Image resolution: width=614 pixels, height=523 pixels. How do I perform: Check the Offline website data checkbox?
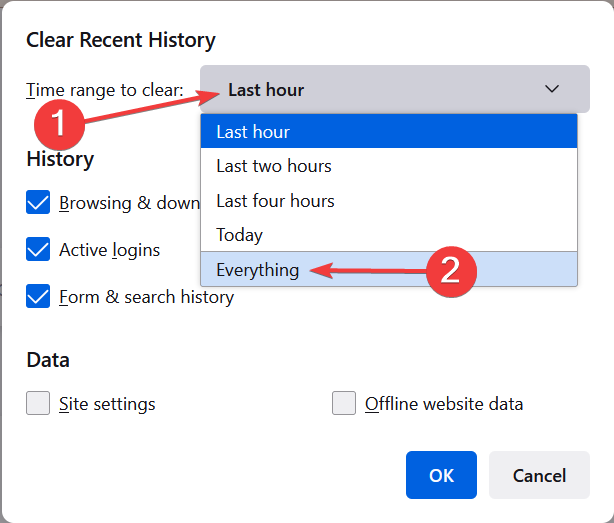click(345, 404)
